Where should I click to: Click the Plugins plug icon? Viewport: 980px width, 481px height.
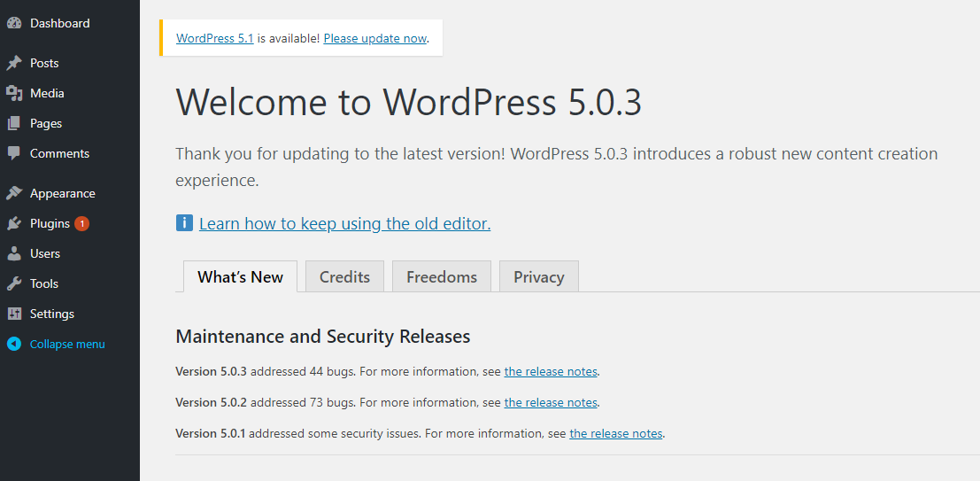14,223
